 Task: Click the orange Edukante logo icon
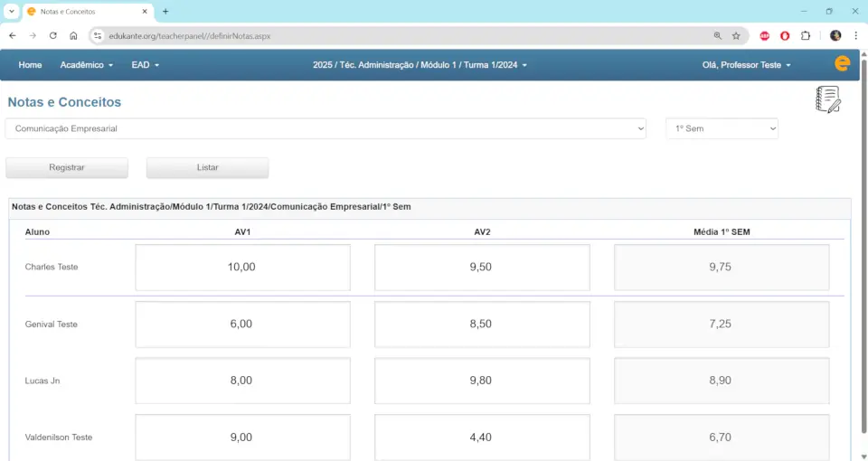tap(842, 64)
